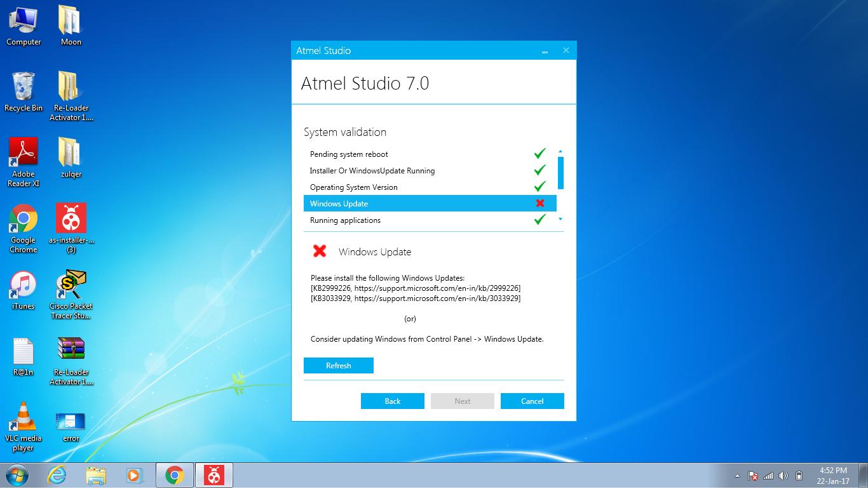Open the Action Center flag icon
Screen dimensions: 868x489
[x=753, y=476]
